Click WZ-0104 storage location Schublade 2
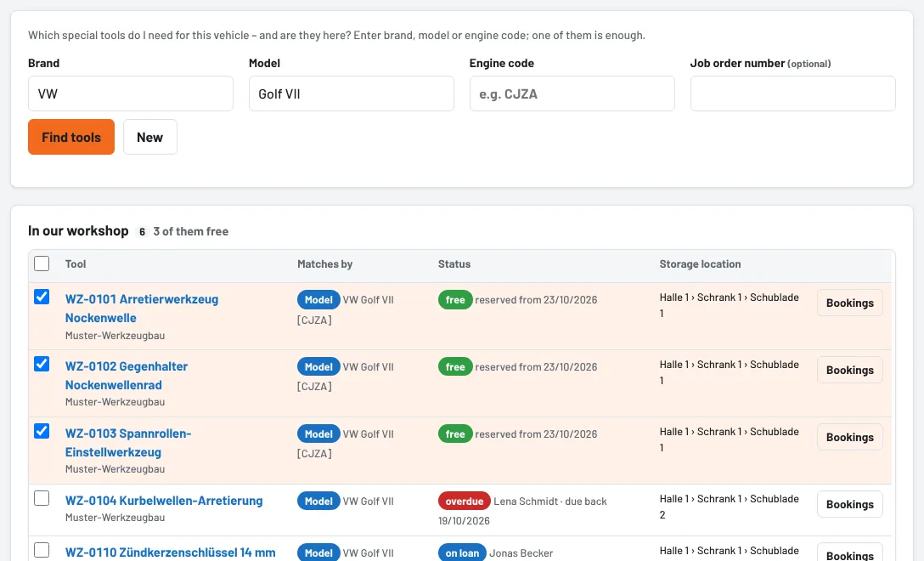 (729, 507)
